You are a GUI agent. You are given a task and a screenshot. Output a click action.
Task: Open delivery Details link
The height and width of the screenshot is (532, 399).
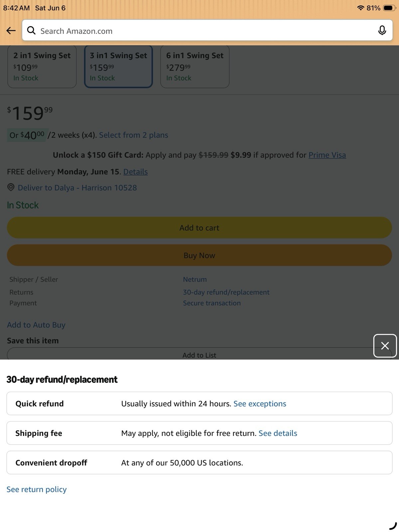(135, 172)
